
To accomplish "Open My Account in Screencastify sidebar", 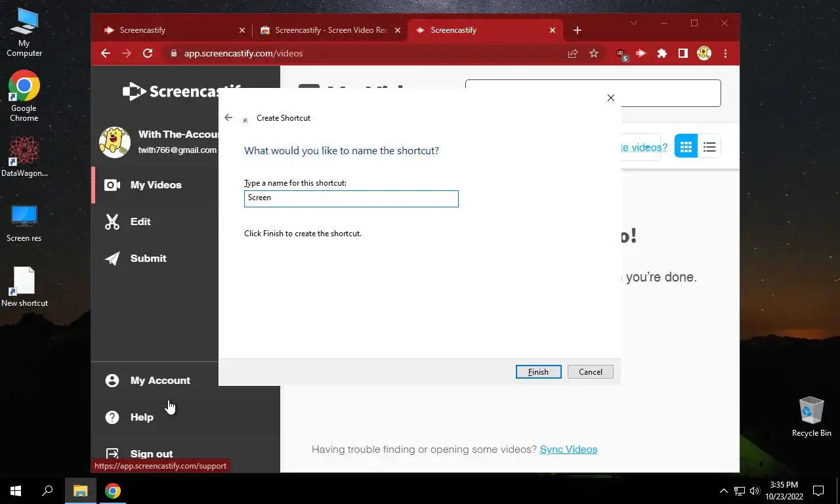I will [160, 381].
